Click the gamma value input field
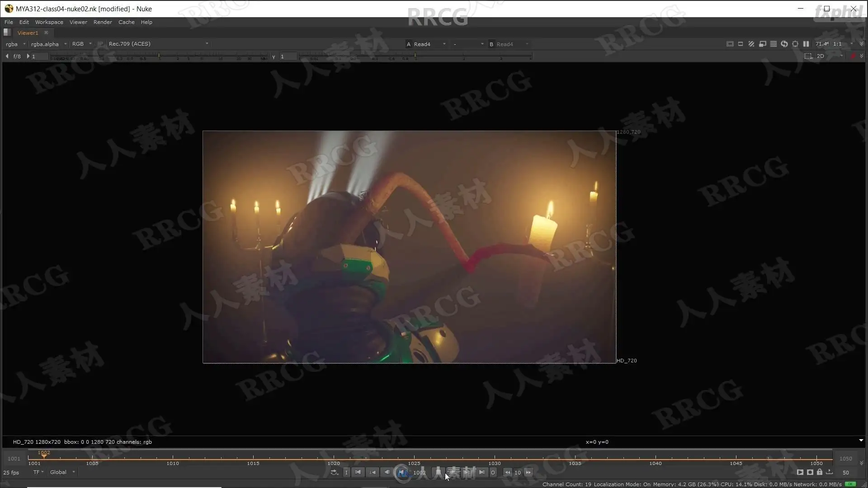 (288, 56)
